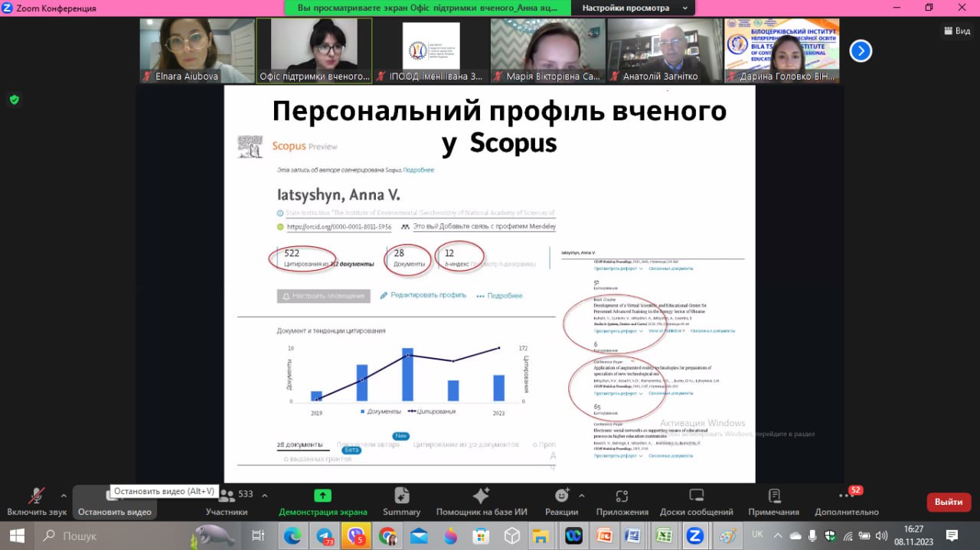This screenshot has width=980, height=550.
Task: Open the Summary tool
Action: pos(401,501)
